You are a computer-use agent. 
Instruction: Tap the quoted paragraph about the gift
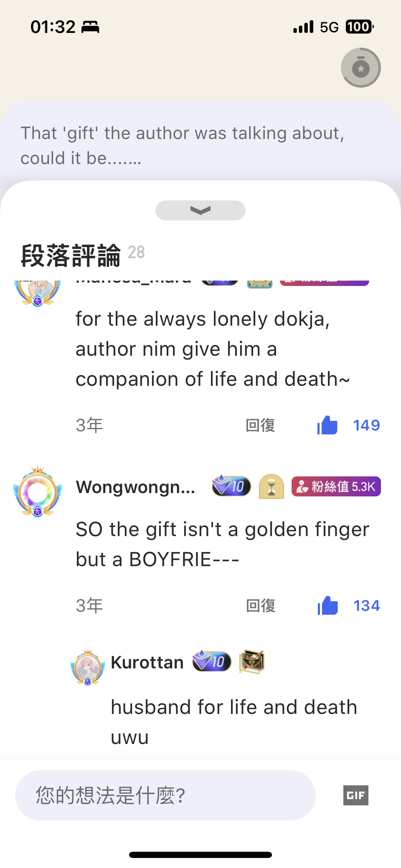tap(183, 145)
